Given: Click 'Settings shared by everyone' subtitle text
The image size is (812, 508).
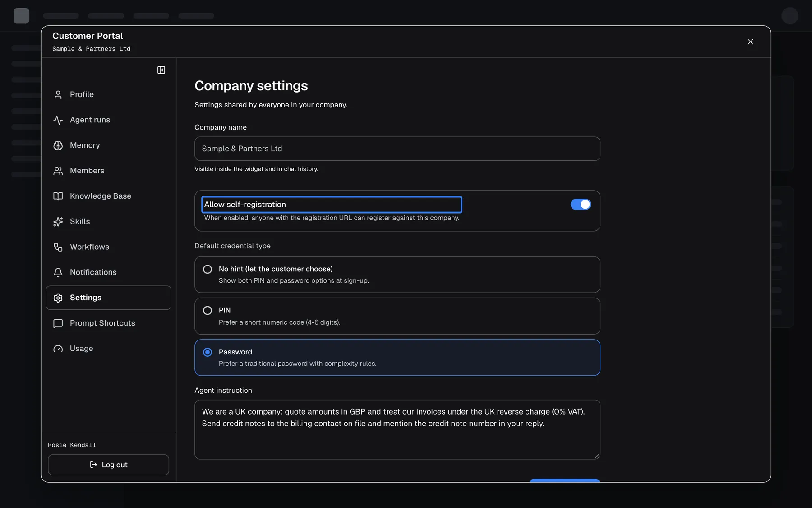Looking at the screenshot, I should pos(271,105).
